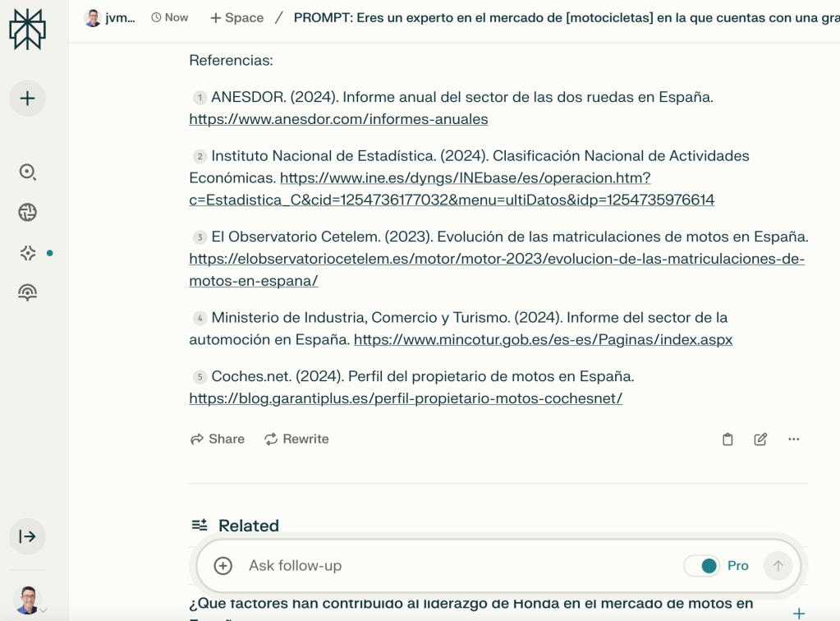The width and height of the screenshot is (840, 621).
Task: Open the Discover globe icon
Action: [27, 213]
